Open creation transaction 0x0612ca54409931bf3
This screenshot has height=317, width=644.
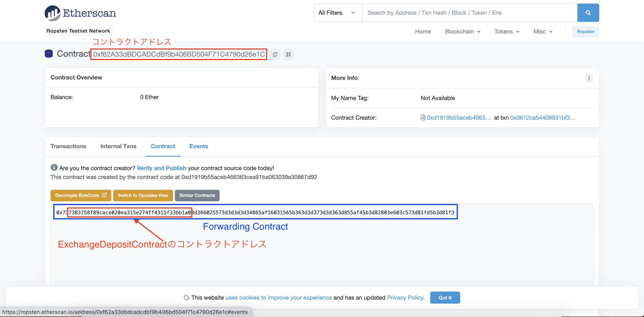(x=543, y=118)
